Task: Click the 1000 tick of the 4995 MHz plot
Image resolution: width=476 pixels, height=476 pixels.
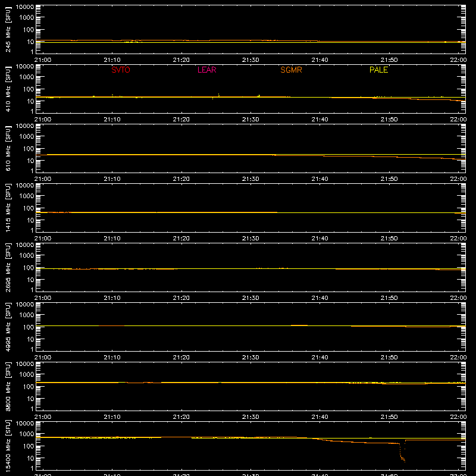Action: click(x=27, y=315)
